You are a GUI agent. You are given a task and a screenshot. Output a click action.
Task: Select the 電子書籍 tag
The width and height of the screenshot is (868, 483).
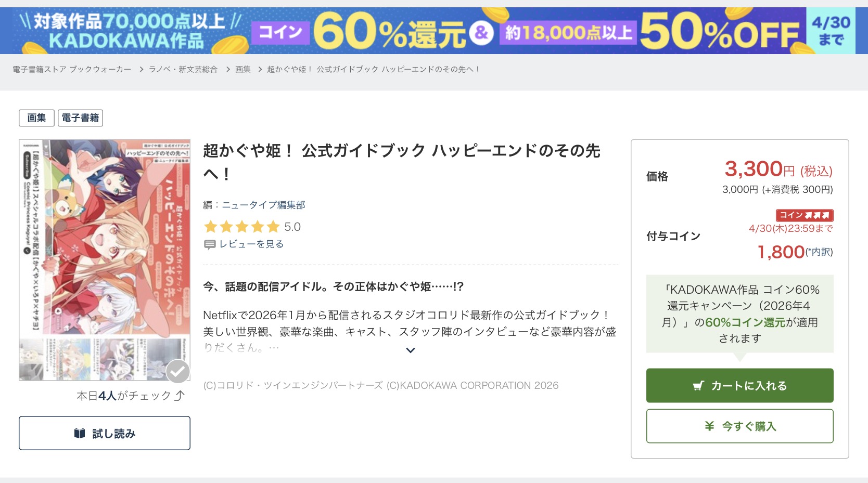point(80,118)
